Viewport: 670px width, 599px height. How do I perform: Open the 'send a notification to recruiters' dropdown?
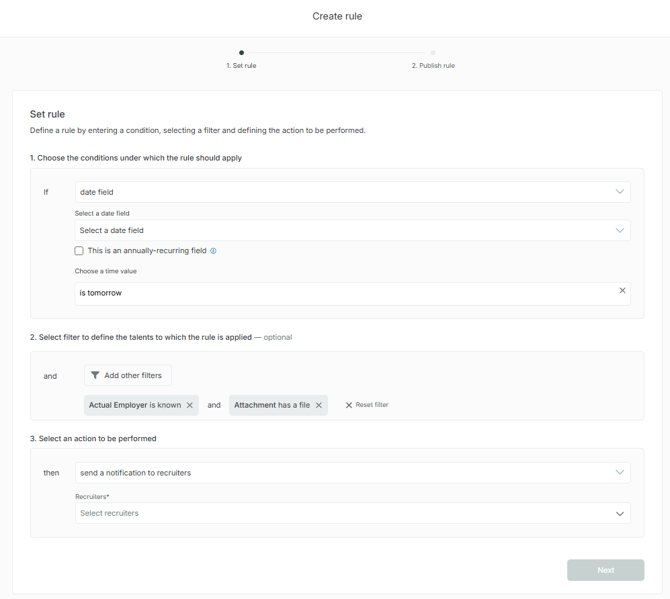619,472
